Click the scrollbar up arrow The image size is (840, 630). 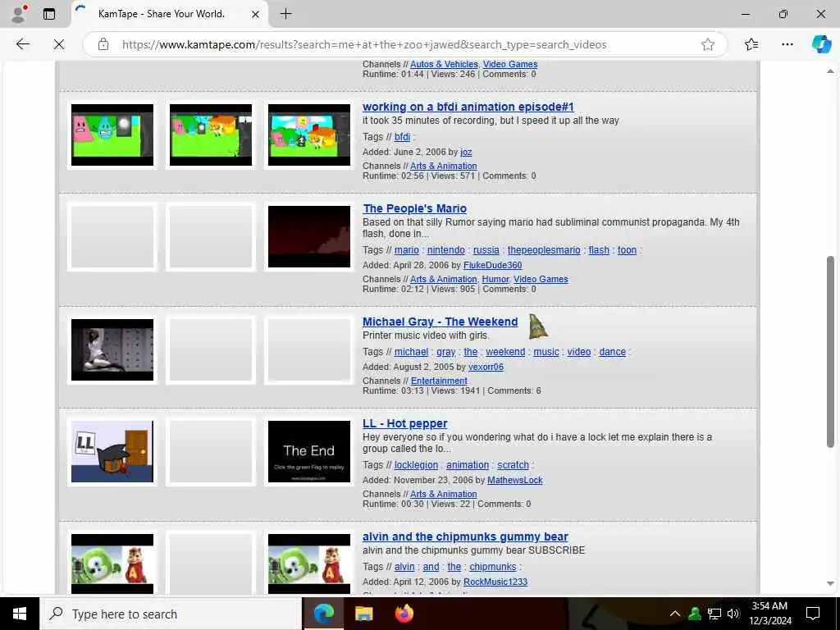[830, 71]
